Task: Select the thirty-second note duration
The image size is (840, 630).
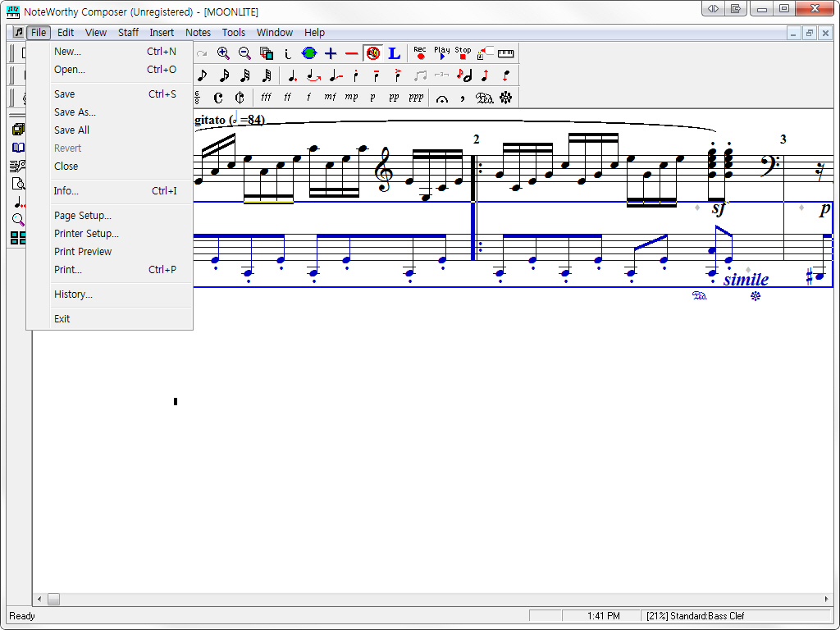Action: coord(245,75)
